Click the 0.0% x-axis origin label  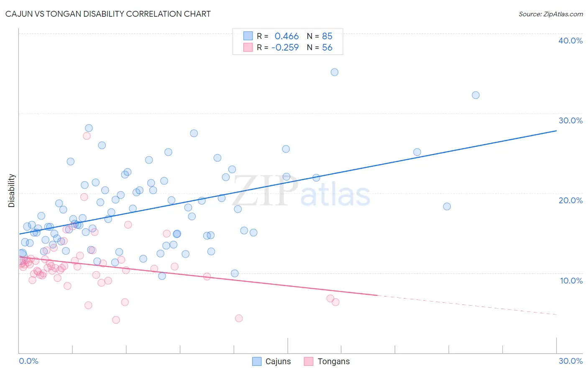pos(29,361)
